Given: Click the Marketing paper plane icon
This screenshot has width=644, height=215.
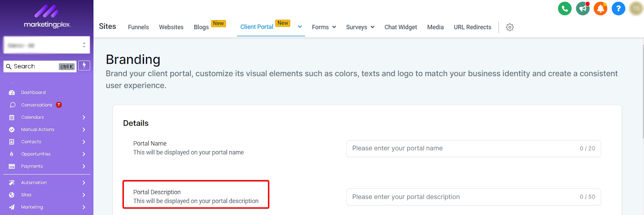Looking at the screenshot, I should coord(12,207).
